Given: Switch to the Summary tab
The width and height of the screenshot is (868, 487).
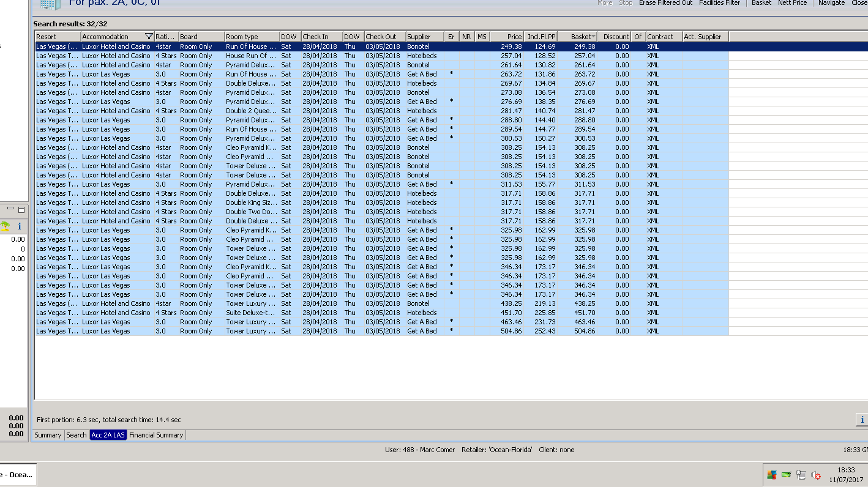Looking at the screenshot, I should 48,435.
